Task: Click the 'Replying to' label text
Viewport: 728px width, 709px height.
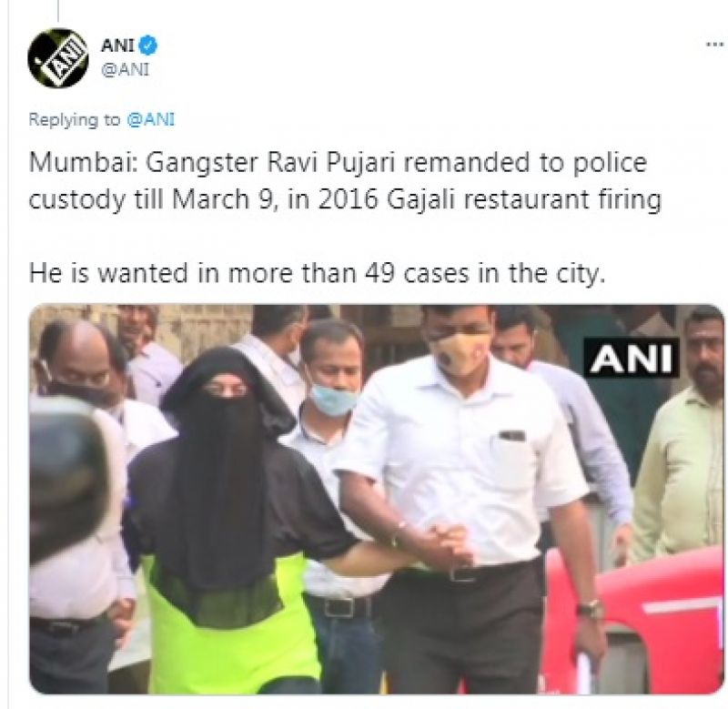Action: coord(75,120)
